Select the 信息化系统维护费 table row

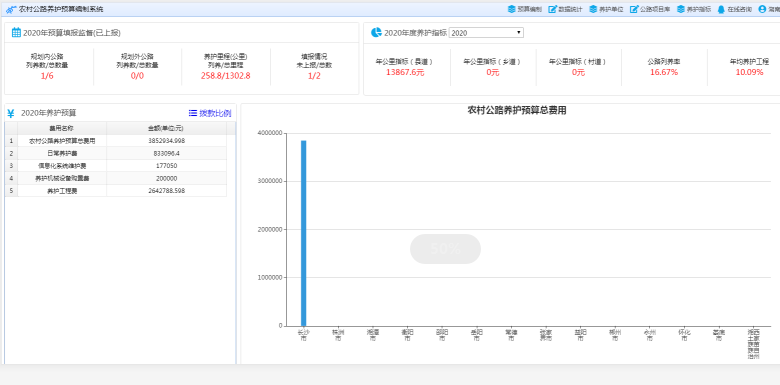point(115,166)
